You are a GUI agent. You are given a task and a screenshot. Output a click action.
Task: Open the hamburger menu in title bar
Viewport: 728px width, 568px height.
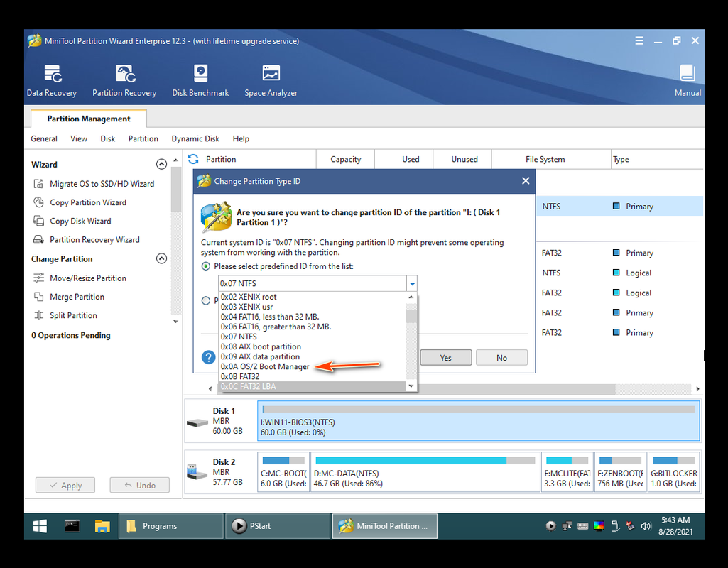point(639,41)
